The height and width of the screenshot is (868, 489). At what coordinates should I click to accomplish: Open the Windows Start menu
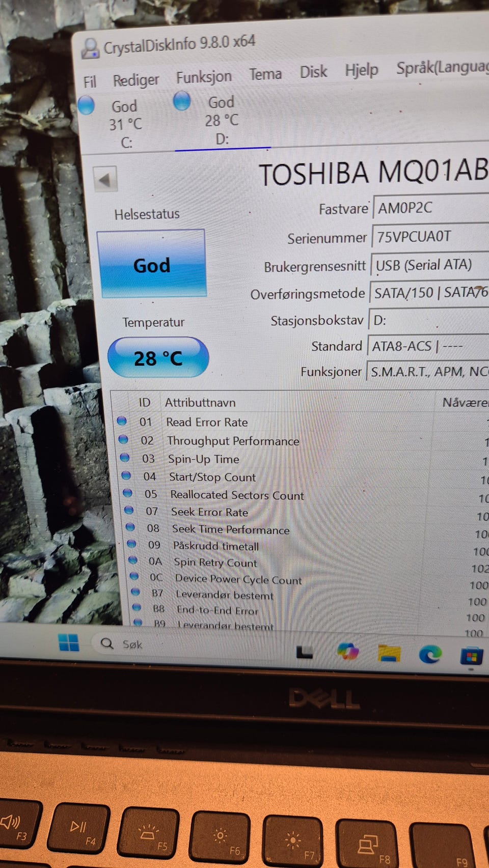(69, 643)
